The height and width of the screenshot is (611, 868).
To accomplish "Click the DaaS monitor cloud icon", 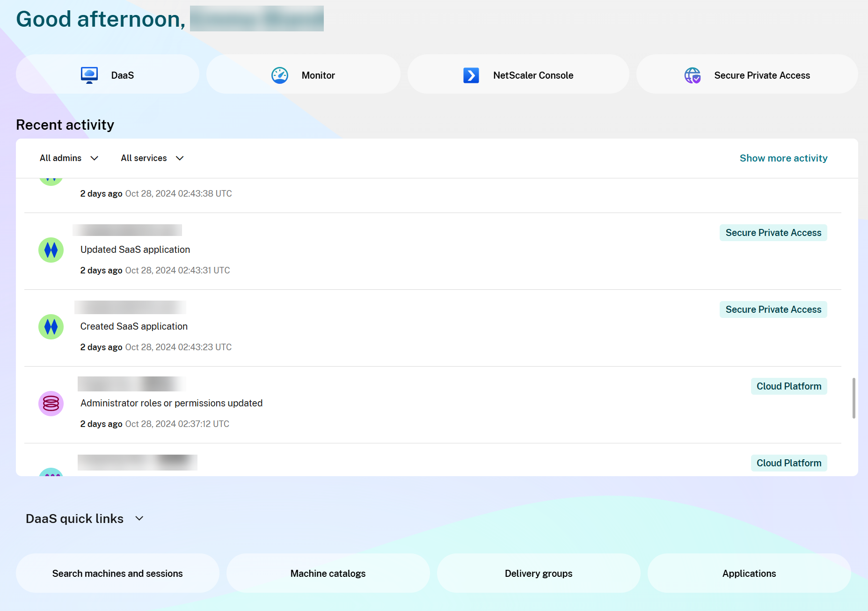I will (x=89, y=75).
